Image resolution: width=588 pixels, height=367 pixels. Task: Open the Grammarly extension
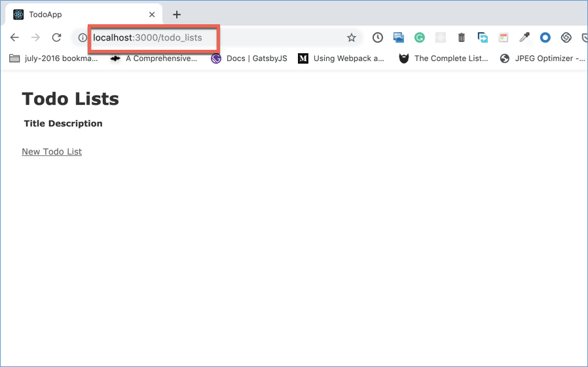point(420,37)
